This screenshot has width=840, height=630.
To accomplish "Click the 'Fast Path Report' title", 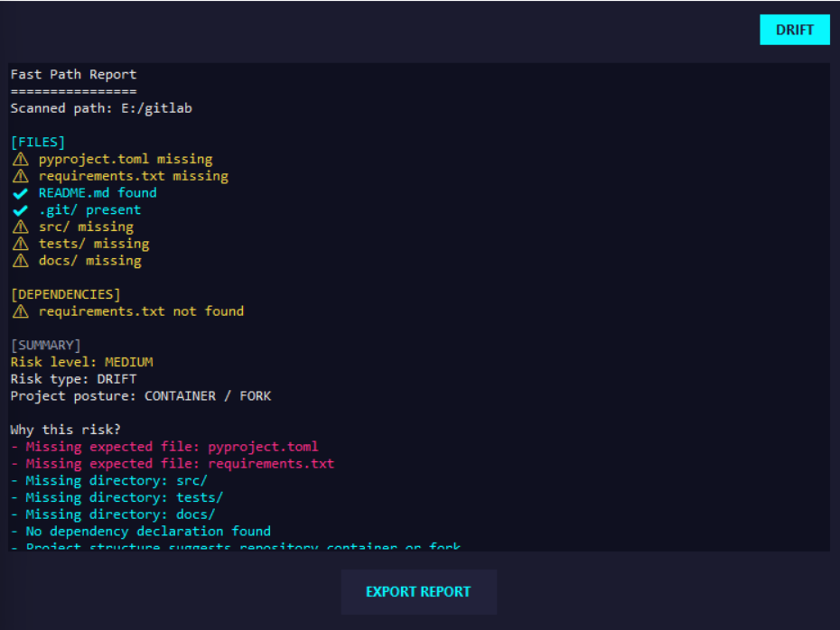I will (73, 74).
